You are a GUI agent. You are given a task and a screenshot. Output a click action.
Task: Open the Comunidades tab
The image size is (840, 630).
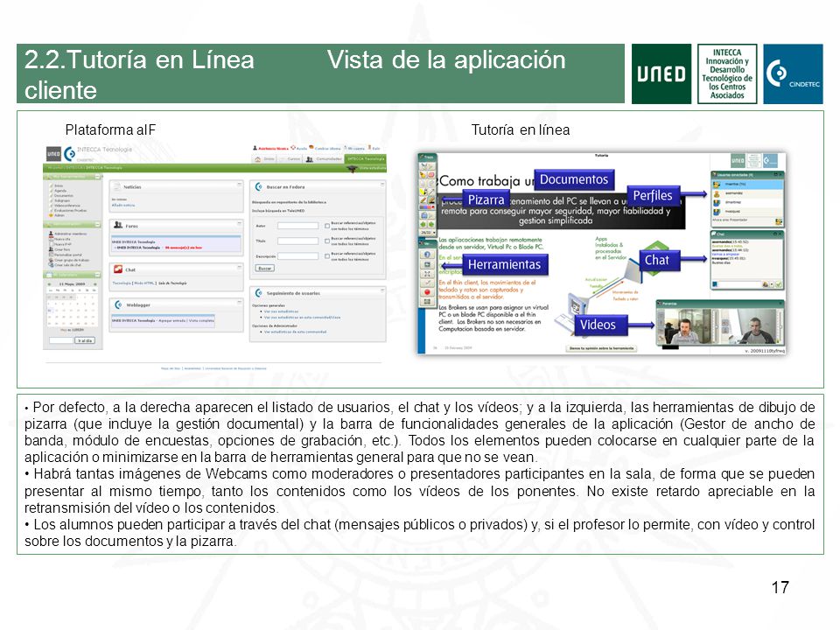tap(324, 159)
